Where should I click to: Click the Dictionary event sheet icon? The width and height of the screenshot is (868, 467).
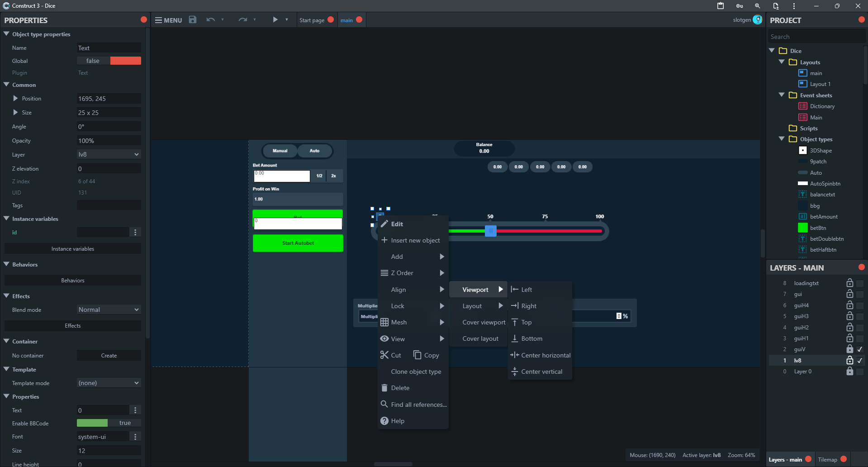point(803,106)
